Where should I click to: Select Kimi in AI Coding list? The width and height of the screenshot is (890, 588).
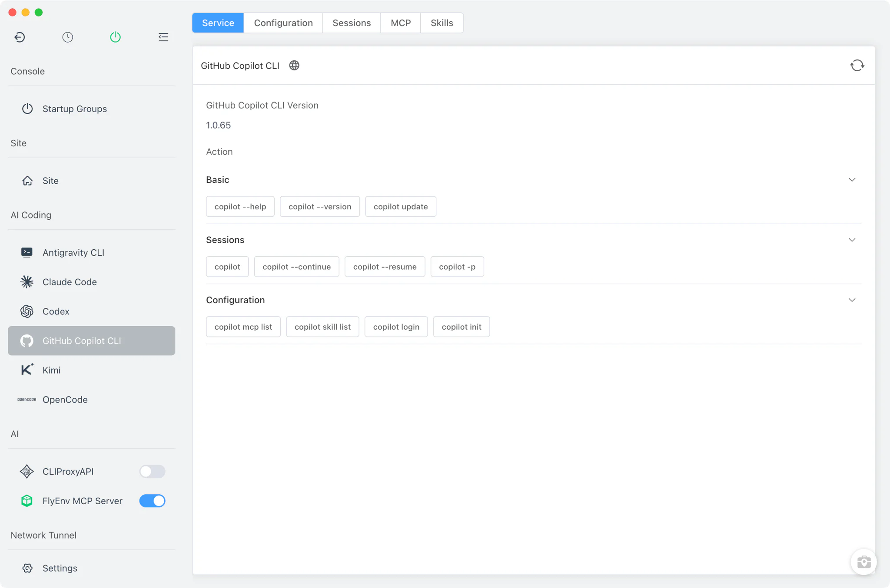coord(92,370)
